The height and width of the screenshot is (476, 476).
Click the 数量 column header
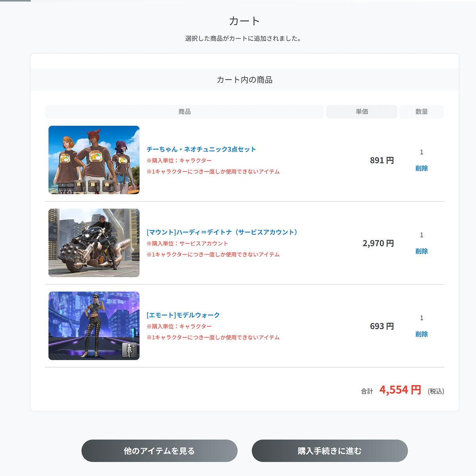tap(421, 111)
